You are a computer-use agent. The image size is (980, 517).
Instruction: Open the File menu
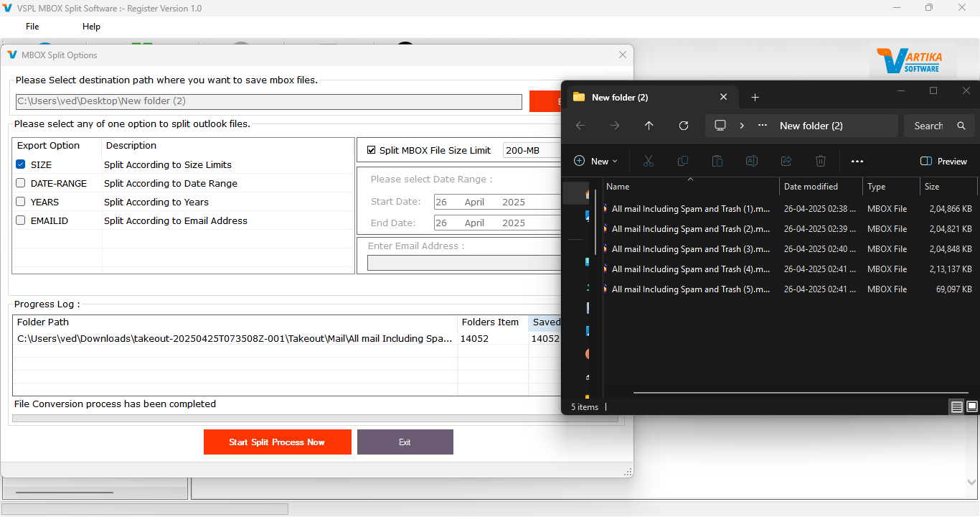32,27
